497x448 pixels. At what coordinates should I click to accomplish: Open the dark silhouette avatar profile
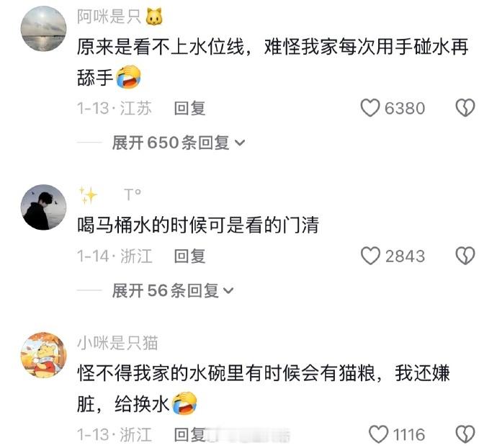point(43,207)
